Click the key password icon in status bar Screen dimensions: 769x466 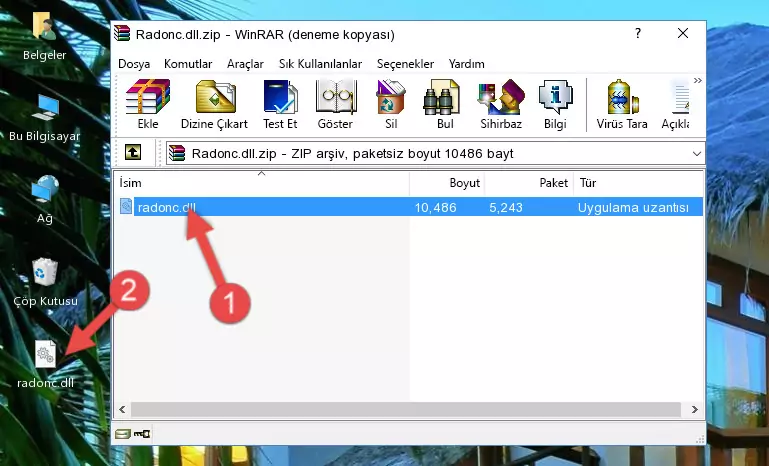[142, 434]
